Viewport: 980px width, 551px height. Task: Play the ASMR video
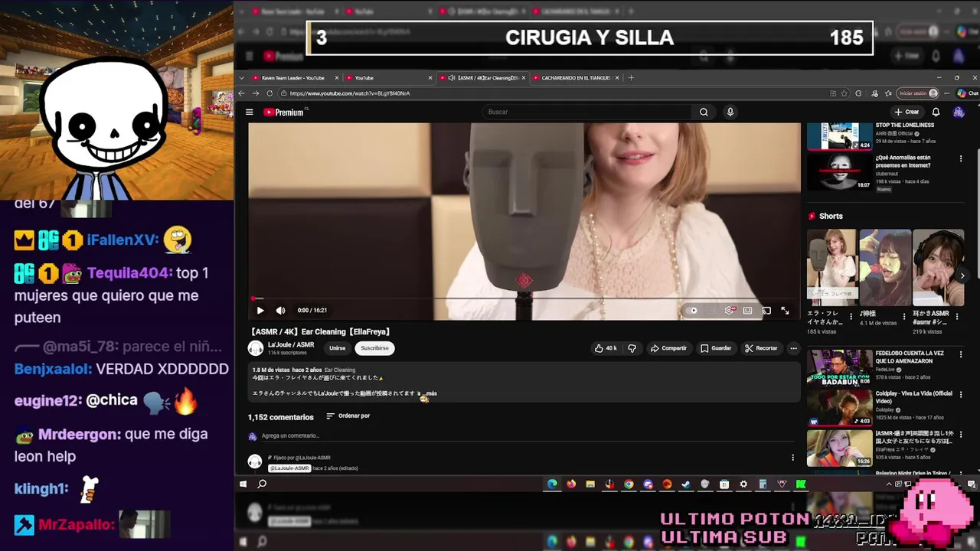(x=260, y=310)
